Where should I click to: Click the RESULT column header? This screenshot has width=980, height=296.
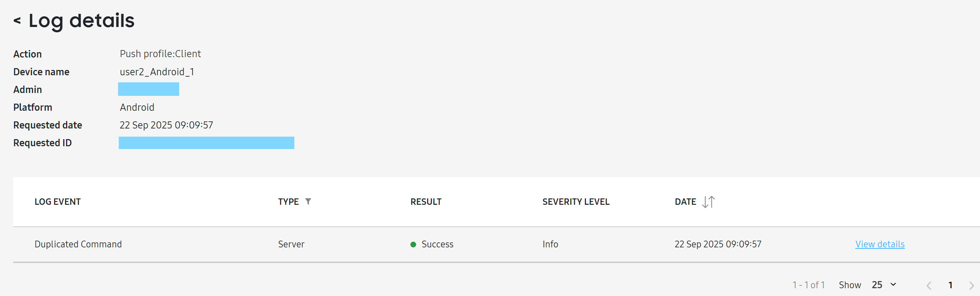tap(426, 201)
